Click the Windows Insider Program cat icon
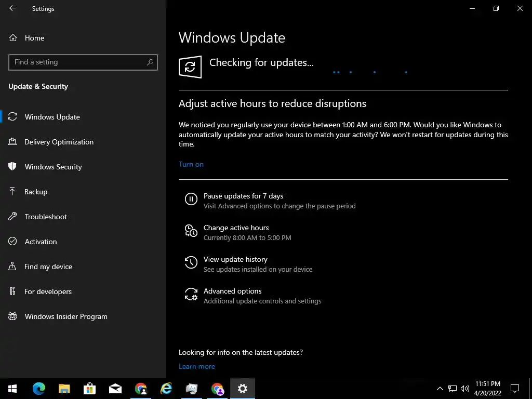 12,316
